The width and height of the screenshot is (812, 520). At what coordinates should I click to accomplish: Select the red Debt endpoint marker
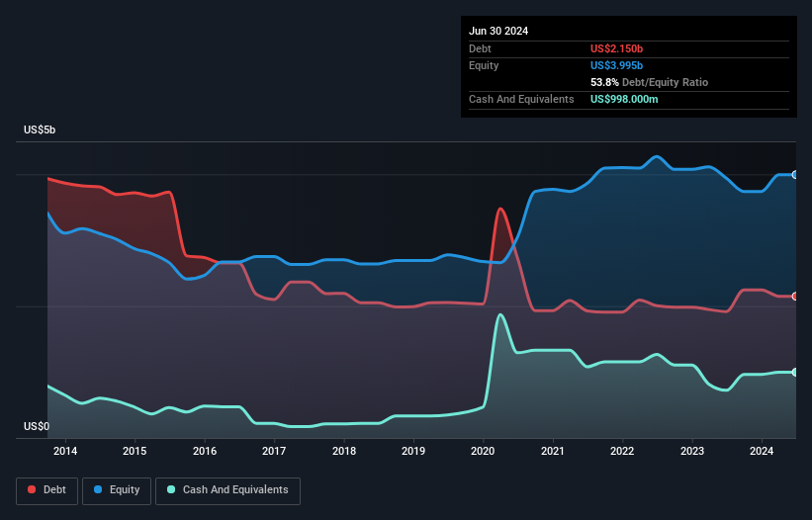[795, 297]
